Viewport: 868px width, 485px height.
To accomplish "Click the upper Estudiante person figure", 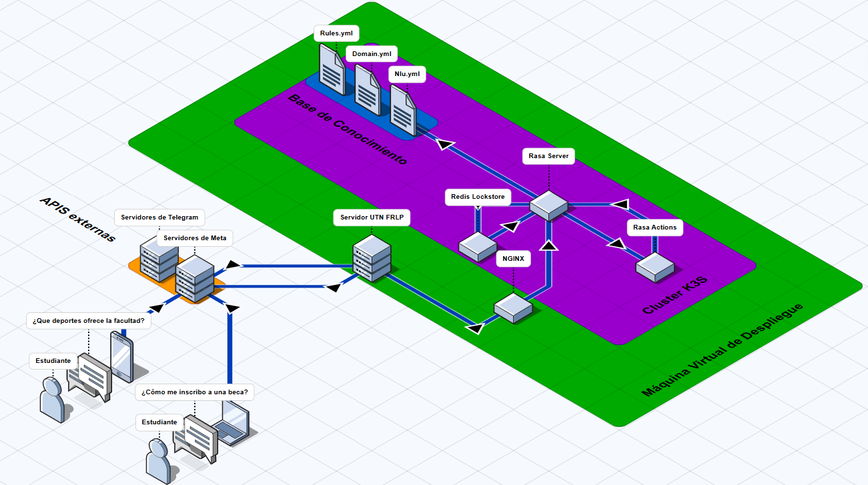I will tap(51, 400).
